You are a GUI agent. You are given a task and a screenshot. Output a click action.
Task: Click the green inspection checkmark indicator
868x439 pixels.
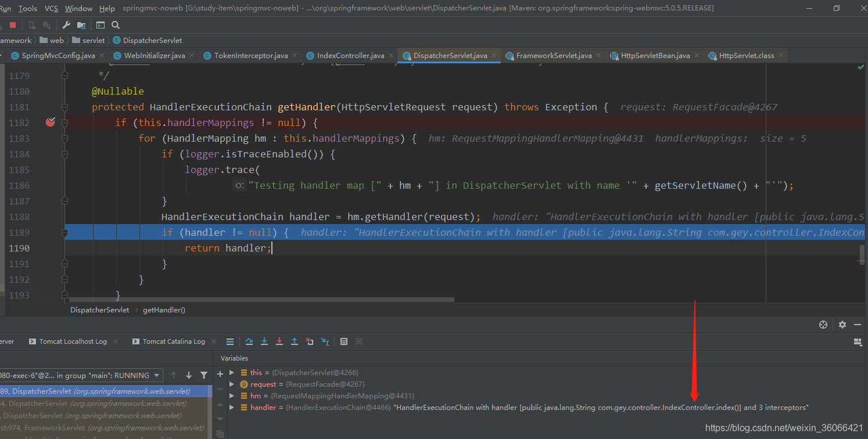pos(861,67)
